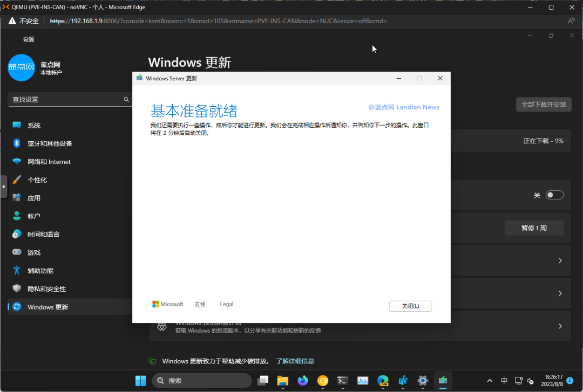This screenshot has height=392, width=583.
Task: Click the 查找设置 search field
Action: pyautogui.click(x=70, y=99)
